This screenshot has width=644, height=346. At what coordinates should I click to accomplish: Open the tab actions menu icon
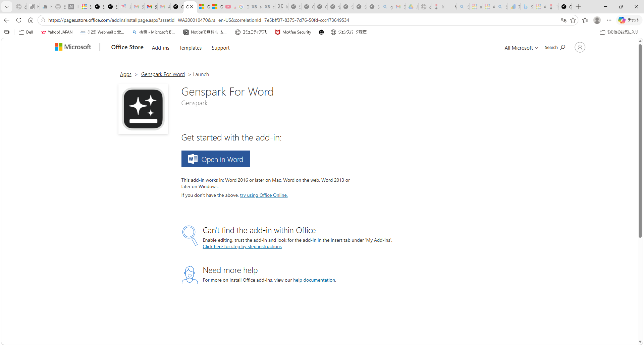click(6, 6)
